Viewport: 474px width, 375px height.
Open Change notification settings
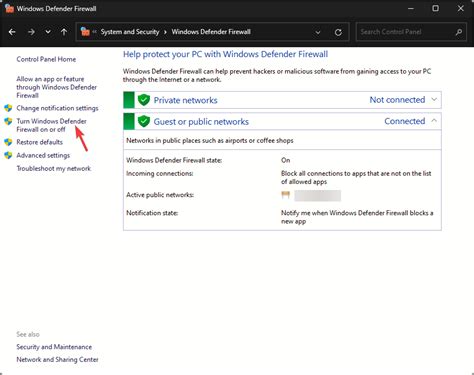[57, 108]
